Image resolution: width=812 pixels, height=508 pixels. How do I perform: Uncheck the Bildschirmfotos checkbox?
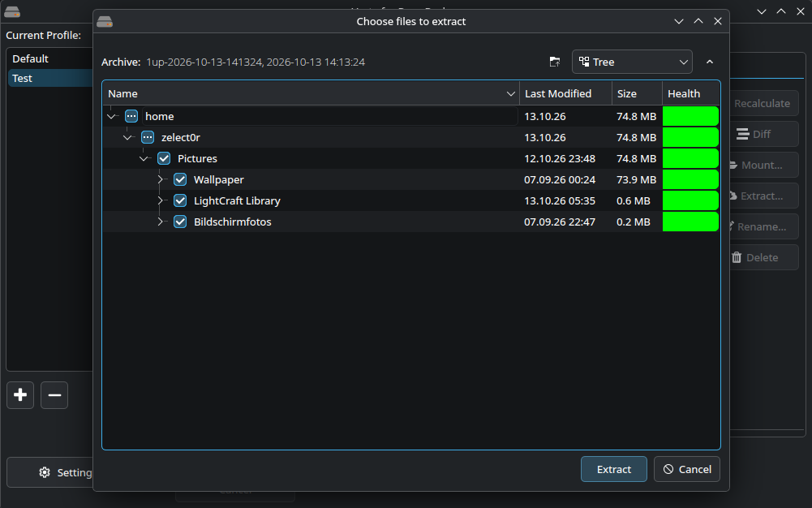(x=180, y=222)
